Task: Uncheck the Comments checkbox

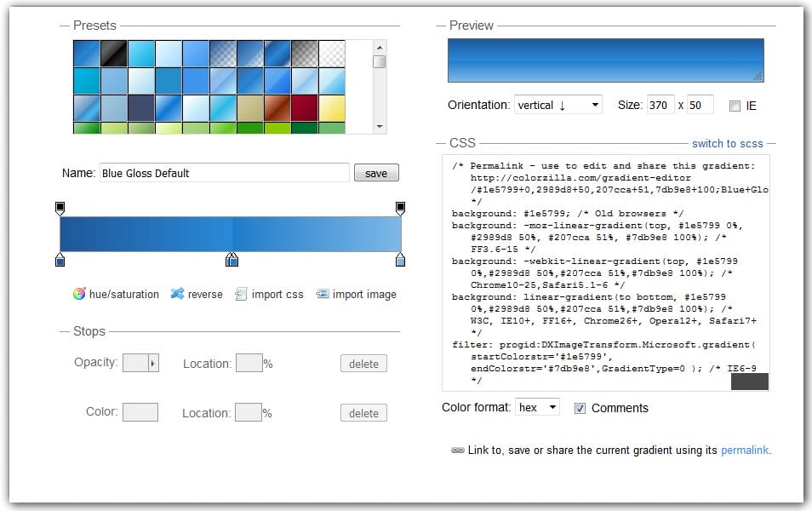Action: (x=580, y=408)
